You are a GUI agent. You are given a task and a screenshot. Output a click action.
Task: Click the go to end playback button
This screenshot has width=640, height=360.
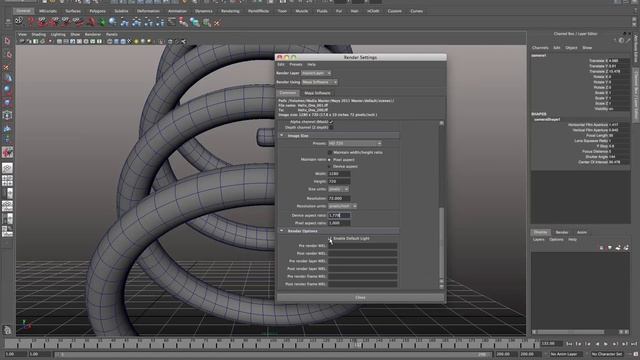coord(633,344)
